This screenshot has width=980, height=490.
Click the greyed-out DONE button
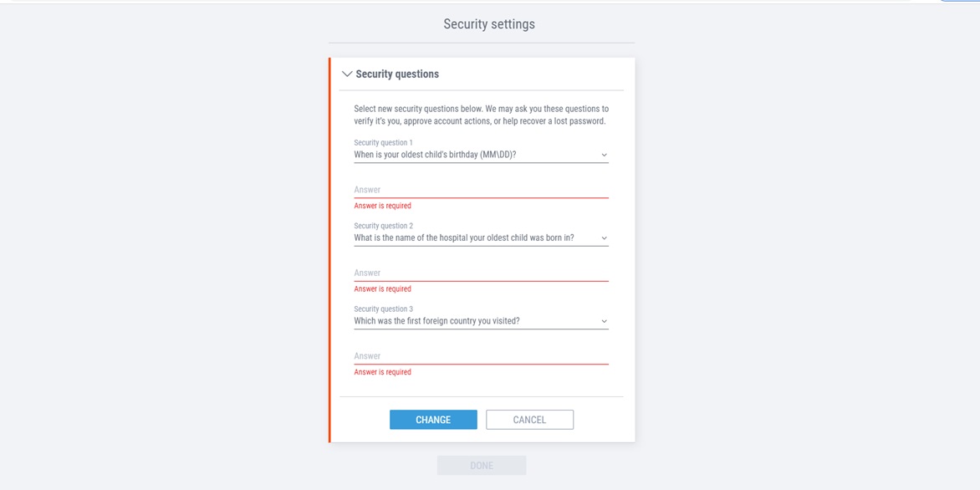[482, 466]
